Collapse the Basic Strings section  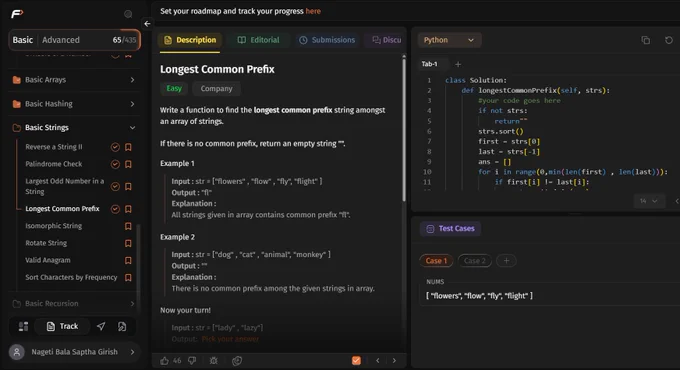74,128
